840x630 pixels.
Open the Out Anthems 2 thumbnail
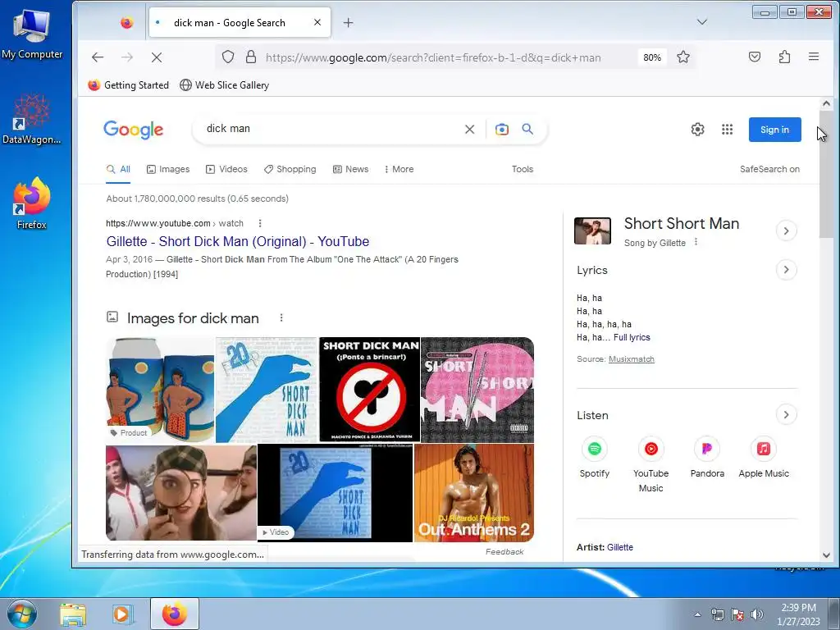[x=474, y=493]
